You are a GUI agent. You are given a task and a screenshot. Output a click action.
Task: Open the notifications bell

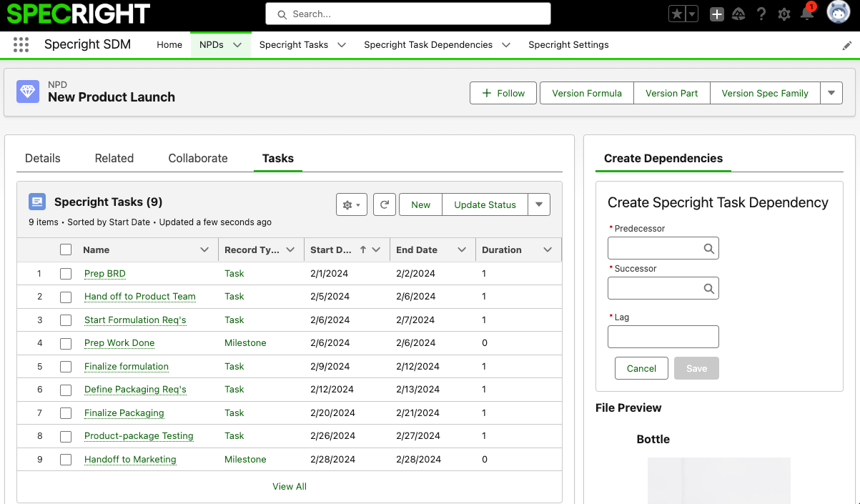tap(807, 13)
